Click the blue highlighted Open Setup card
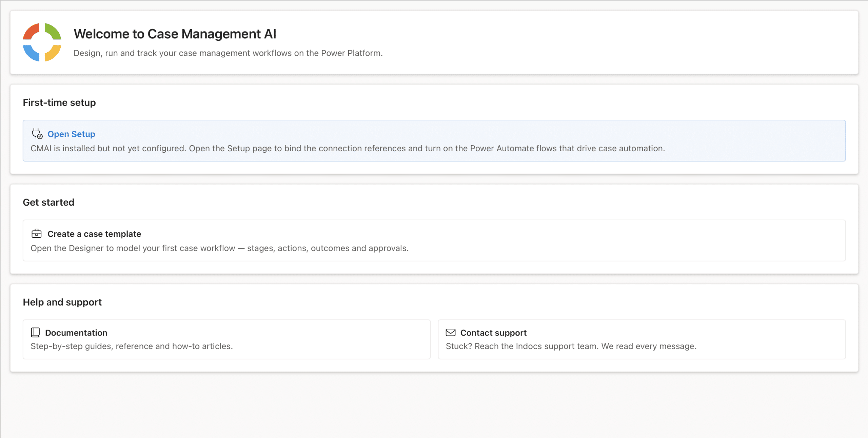The image size is (868, 438). [x=434, y=140]
